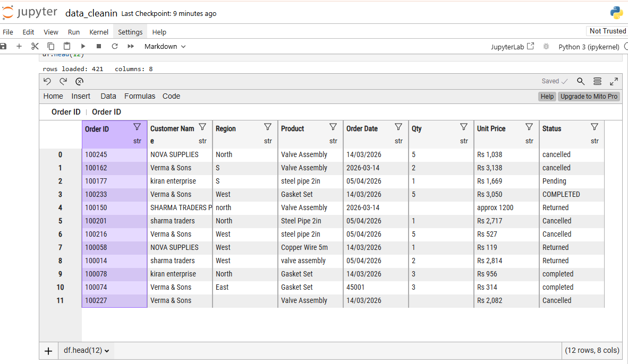Undo the last Mito edit
The height and width of the screenshot is (364, 628).
(x=47, y=82)
